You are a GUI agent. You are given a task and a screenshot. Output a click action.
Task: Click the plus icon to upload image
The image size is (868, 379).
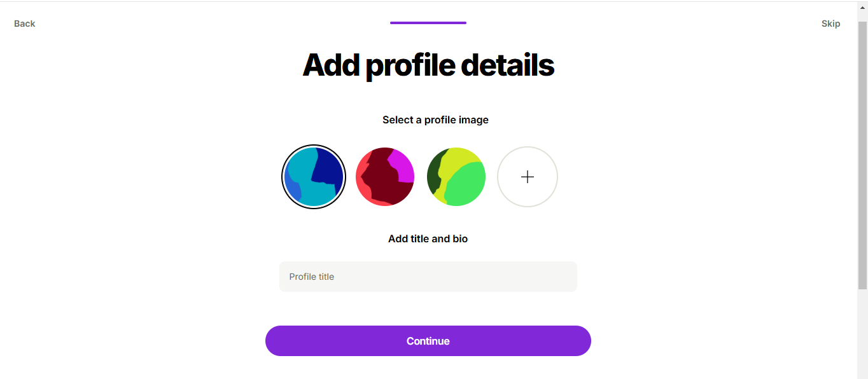pos(528,177)
